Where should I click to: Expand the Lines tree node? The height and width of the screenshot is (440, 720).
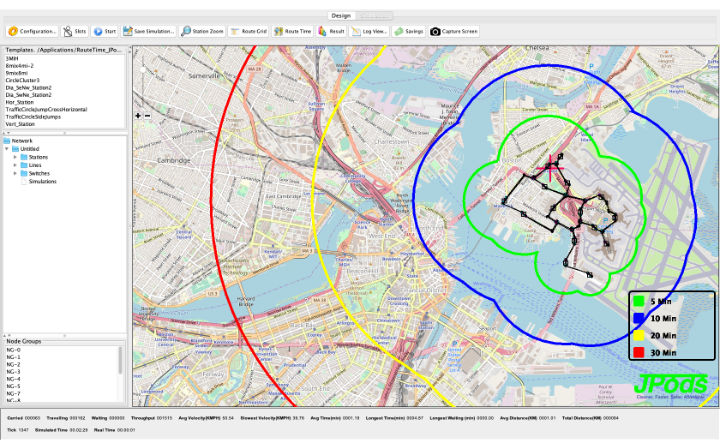[15, 166]
